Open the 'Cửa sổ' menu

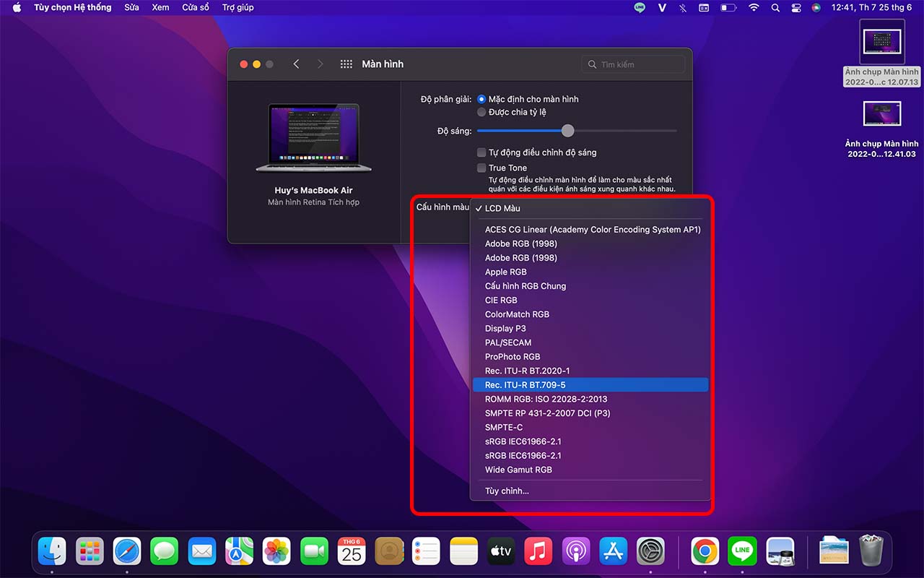click(195, 8)
